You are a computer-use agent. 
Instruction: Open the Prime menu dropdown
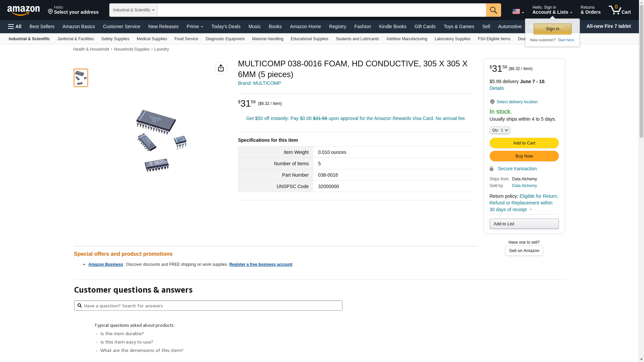(195, 26)
